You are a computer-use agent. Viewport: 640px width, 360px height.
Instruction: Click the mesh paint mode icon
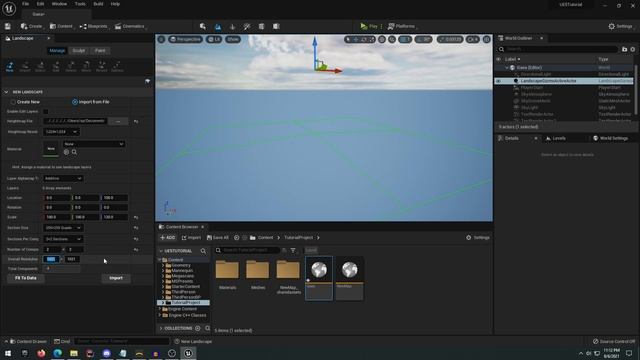point(247,27)
